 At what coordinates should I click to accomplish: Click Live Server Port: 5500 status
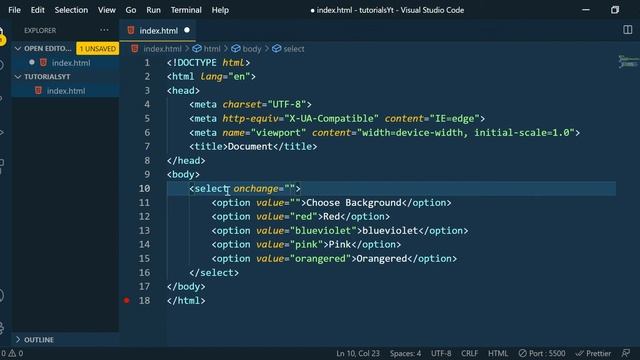pos(542,353)
